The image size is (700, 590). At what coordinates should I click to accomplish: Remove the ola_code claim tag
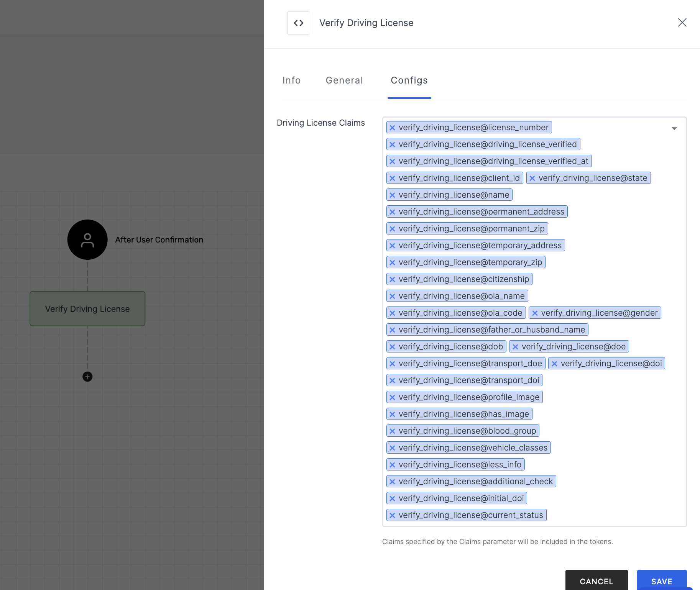(392, 313)
